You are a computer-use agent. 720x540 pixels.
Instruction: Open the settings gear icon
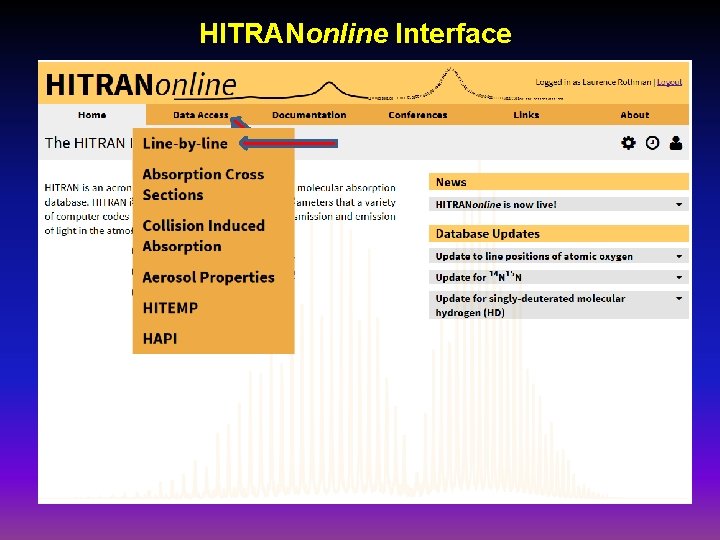tap(628, 143)
